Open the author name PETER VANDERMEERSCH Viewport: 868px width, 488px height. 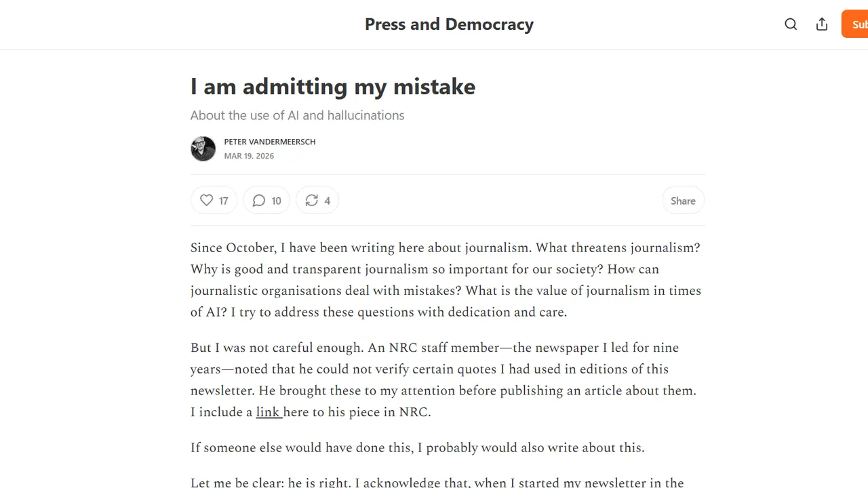(270, 142)
